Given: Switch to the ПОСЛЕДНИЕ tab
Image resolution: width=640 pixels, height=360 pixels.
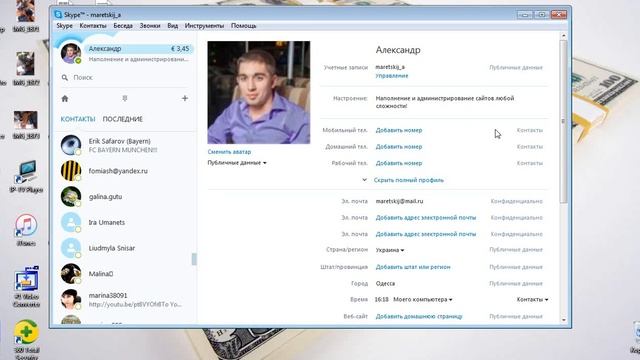Looking at the screenshot, I should (x=123, y=119).
